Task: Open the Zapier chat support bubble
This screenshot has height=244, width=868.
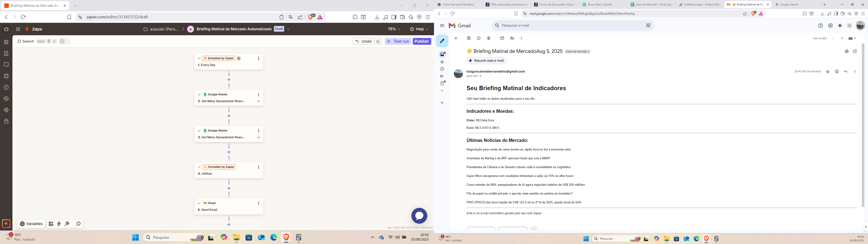Action: point(419,216)
